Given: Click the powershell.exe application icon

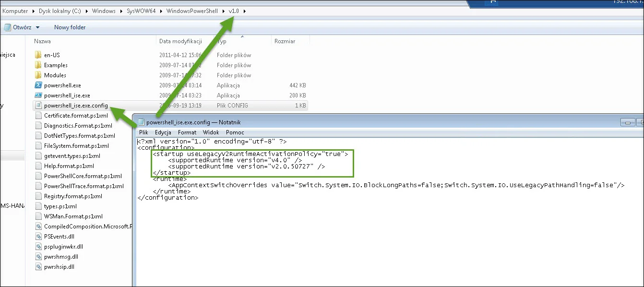Looking at the screenshot, I should point(38,85).
